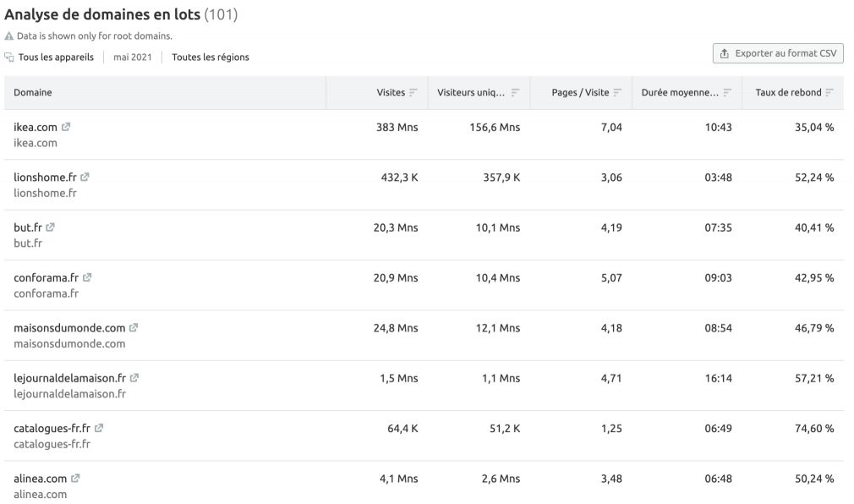Select the 64,4 K visits value
The height and width of the screenshot is (504, 854).
(402, 428)
